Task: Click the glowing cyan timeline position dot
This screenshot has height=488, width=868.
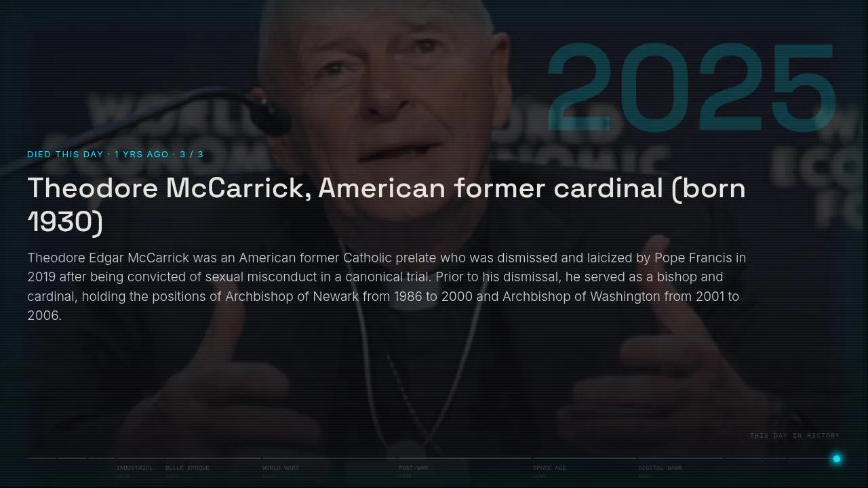Action: pos(837,459)
